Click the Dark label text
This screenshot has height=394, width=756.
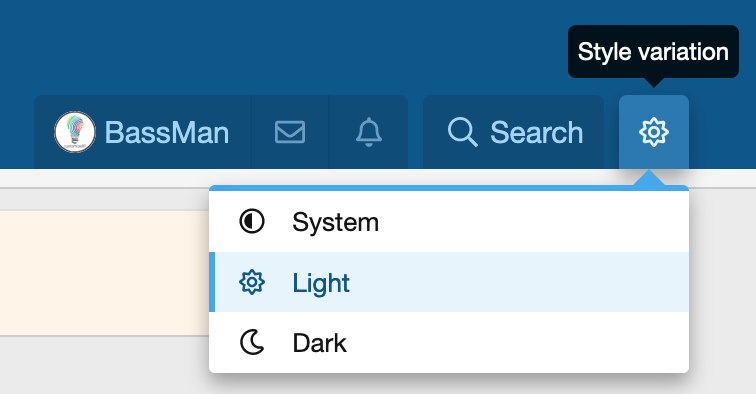tap(320, 343)
